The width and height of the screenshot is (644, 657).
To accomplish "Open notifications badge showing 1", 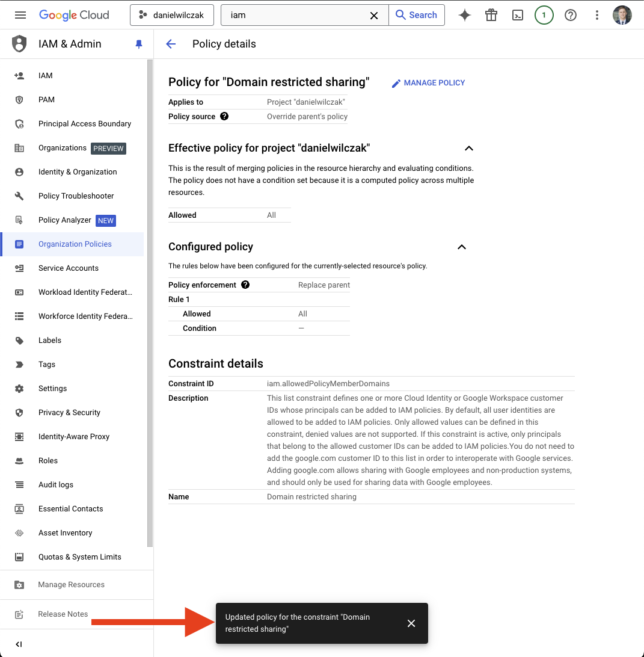I will [544, 15].
